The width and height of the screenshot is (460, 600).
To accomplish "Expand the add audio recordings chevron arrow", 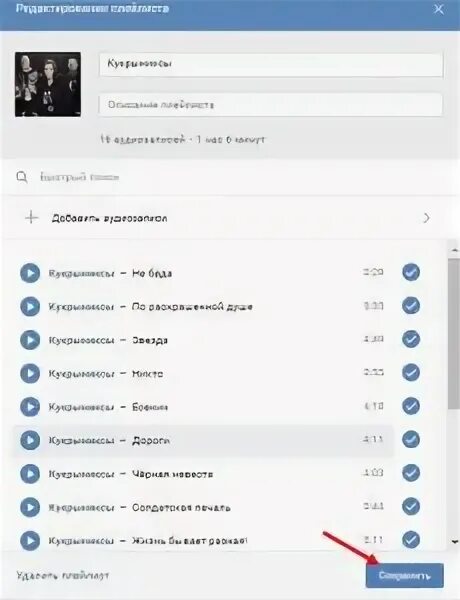I will pos(426,218).
